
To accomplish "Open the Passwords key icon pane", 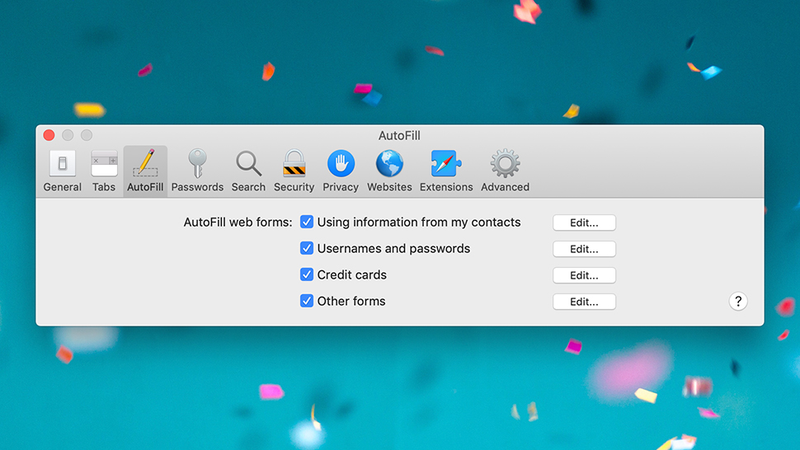I will tap(197, 171).
